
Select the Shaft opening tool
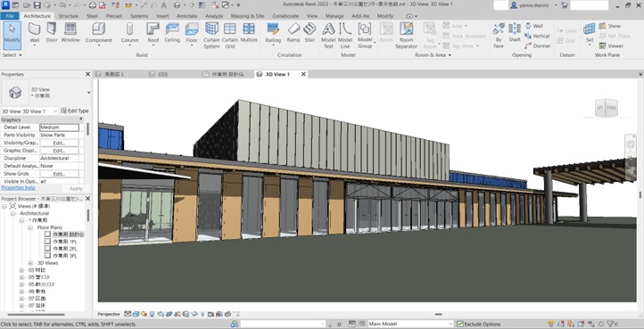(514, 33)
